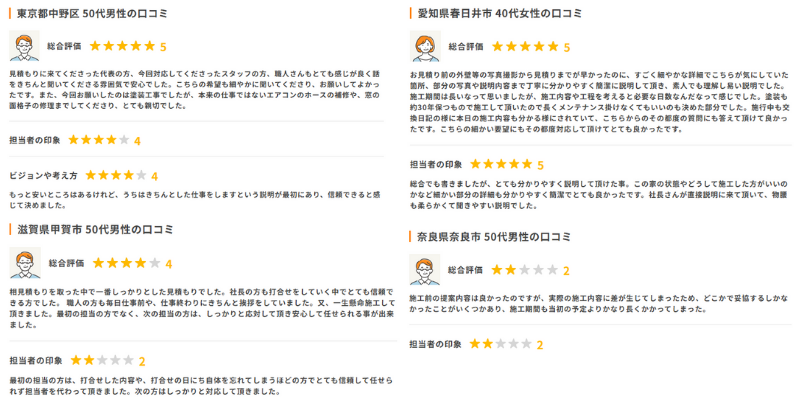Viewport: 800px width, 400px height.
Task: Click the 総合評価 stars in the Tokyo review
Action: (122, 46)
